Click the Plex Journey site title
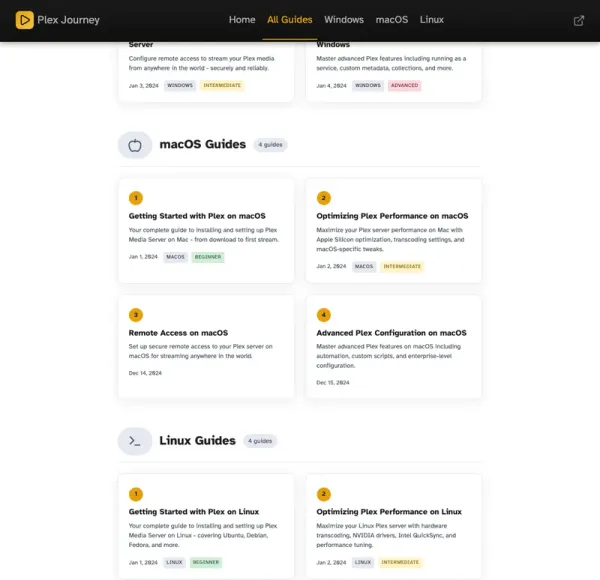The height and width of the screenshot is (580, 600). coord(68,20)
